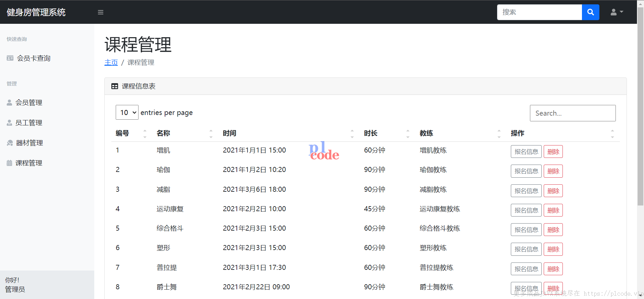The width and height of the screenshot is (644, 299).
Task: Open 会员卡查询 in the sidebar
Action: (34, 58)
